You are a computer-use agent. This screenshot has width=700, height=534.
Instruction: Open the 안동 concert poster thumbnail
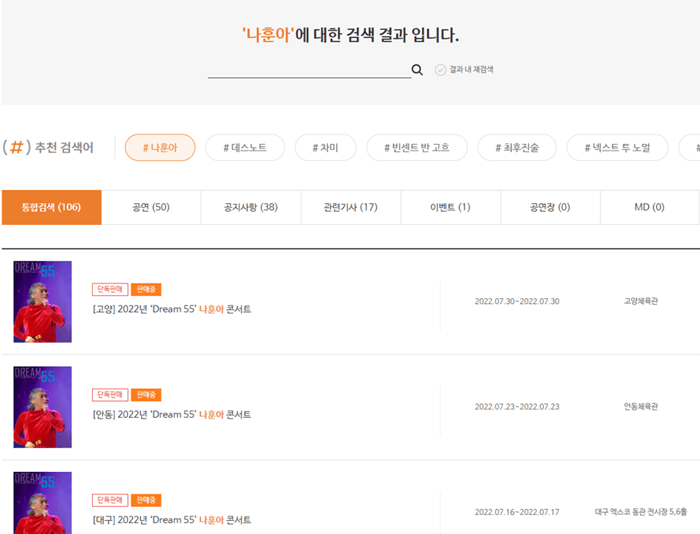[x=42, y=407]
